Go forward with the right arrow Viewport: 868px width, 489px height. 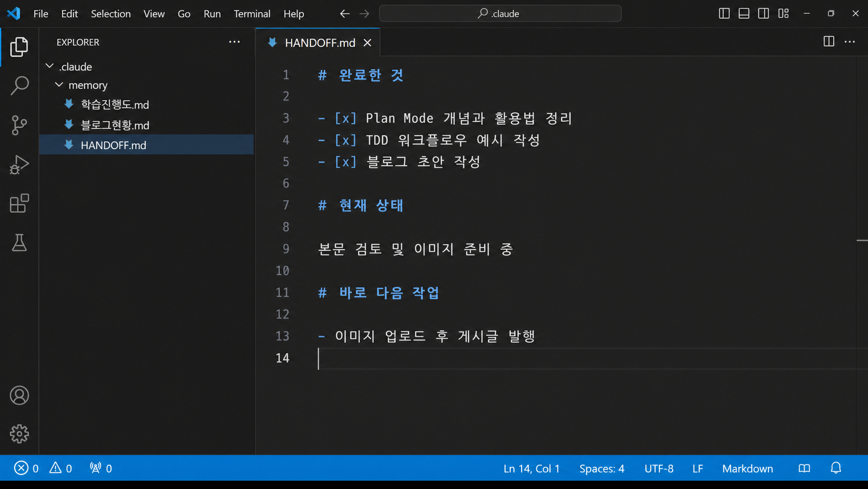[x=364, y=14]
